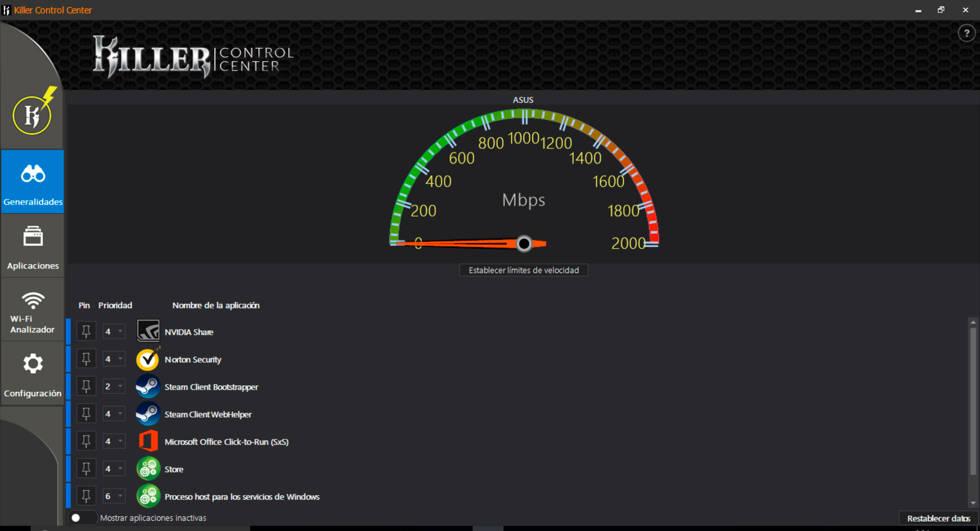Viewport: 980px width, 531px height.
Task: Click the application list scrollbar thumb
Action: (x=973, y=402)
